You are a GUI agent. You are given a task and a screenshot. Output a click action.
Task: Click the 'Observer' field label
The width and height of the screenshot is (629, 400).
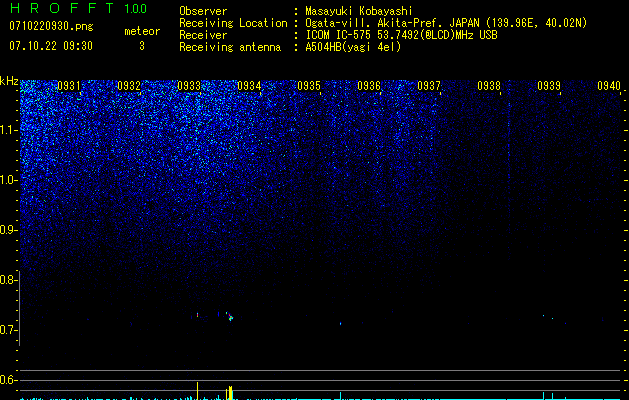[203, 11]
